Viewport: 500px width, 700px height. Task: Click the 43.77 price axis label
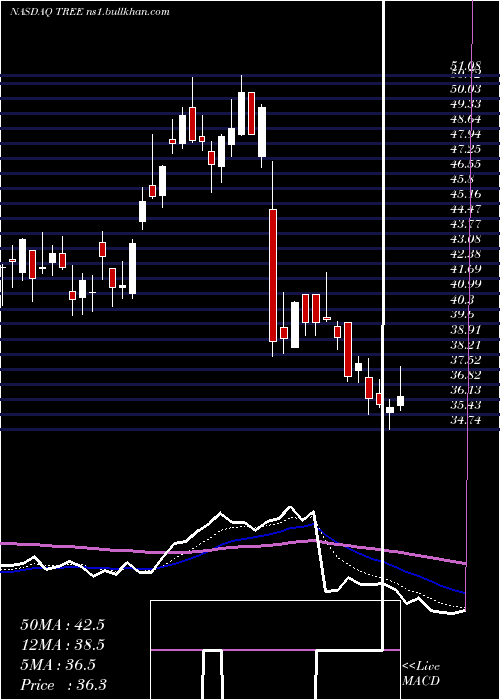pos(465,224)
